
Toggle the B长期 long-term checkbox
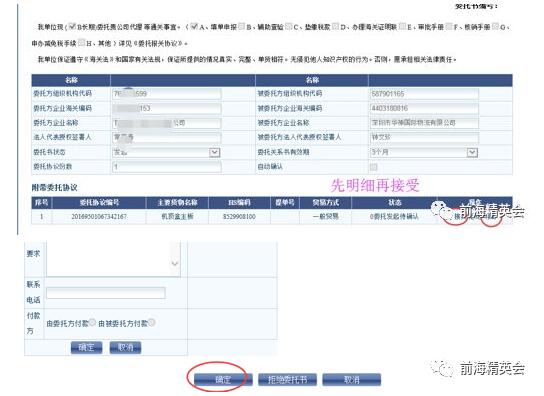click(x=72, y=26)
